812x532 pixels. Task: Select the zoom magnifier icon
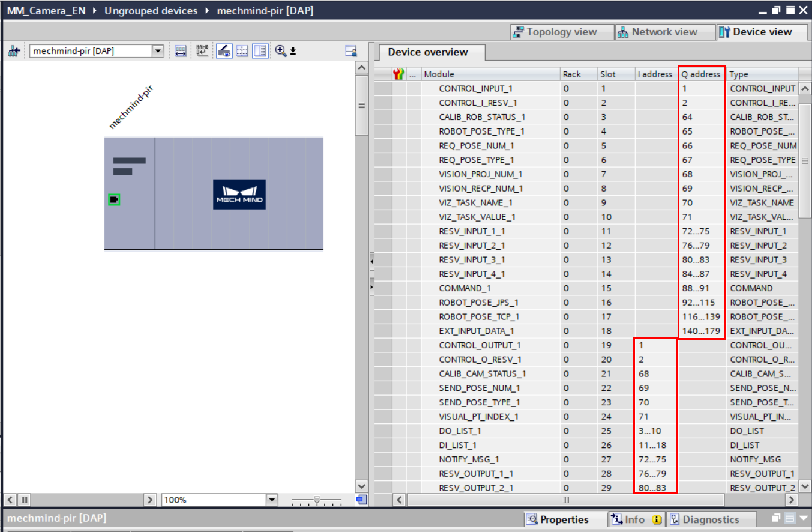point(280,50)
